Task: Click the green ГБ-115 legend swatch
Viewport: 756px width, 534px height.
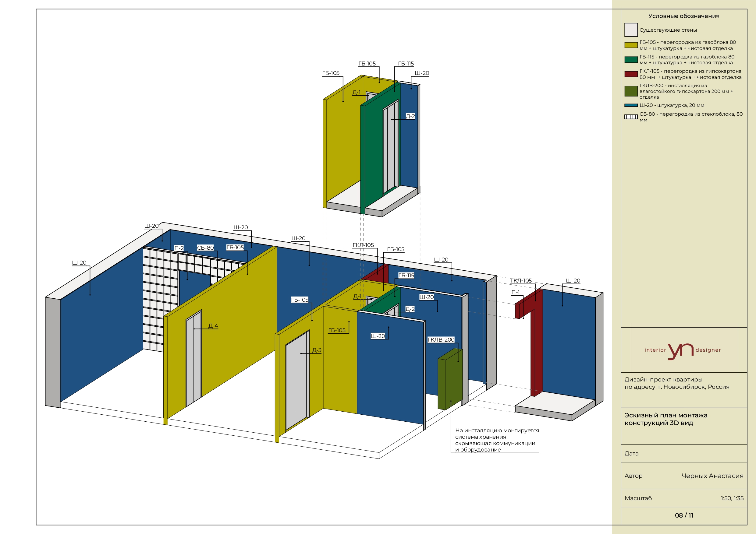Action: point(631,60)
